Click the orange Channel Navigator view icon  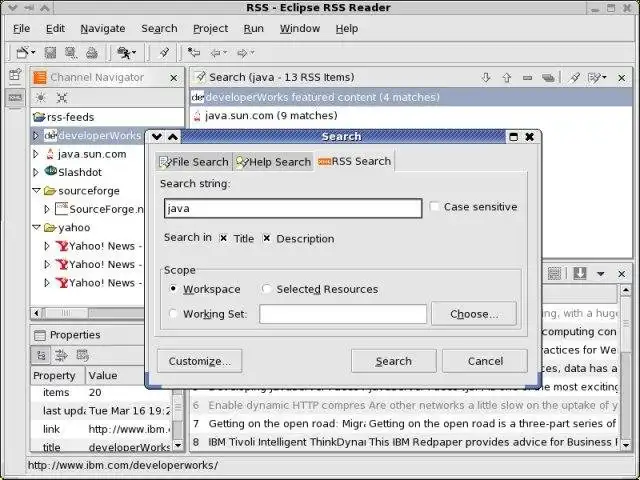click(40, 77)
